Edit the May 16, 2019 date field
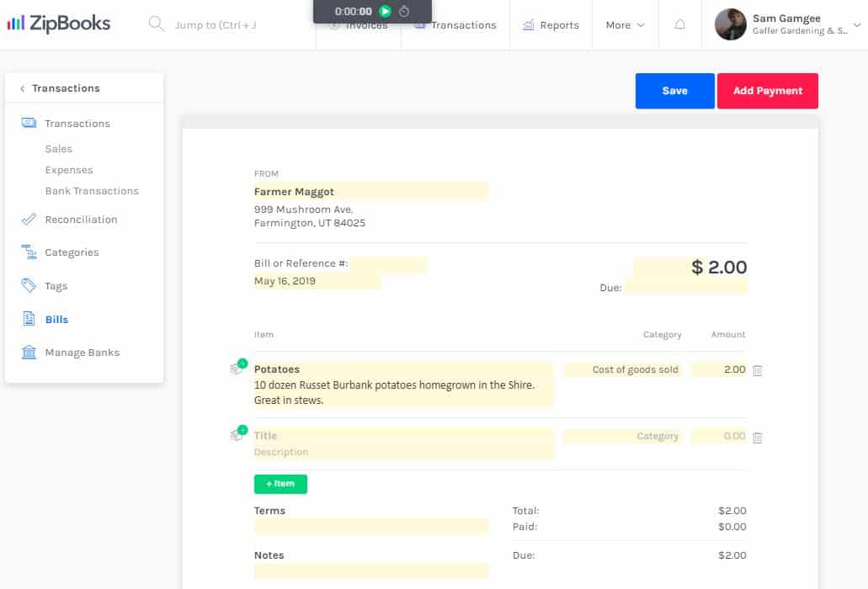Screen dimensions: 868x589 coord(317,281)
